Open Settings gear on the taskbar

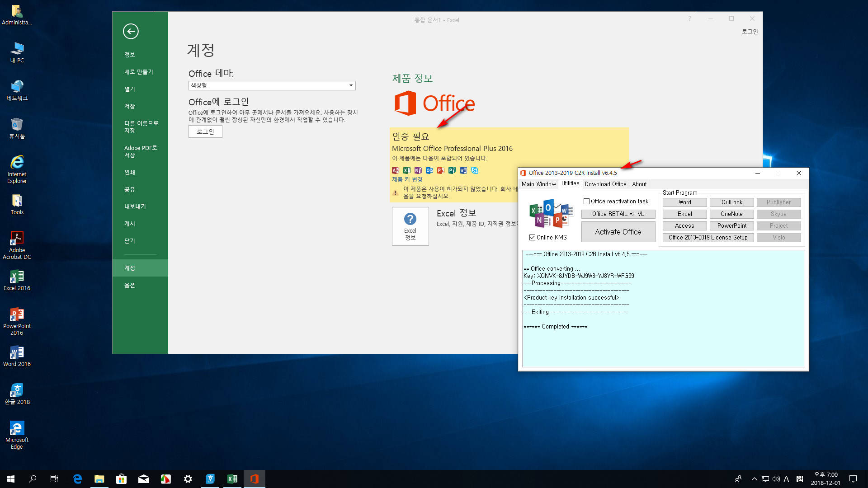[188, 479]
